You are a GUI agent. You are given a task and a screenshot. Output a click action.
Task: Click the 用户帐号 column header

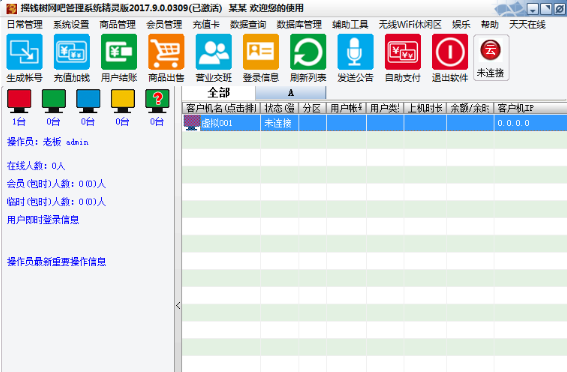coord(346,108)
